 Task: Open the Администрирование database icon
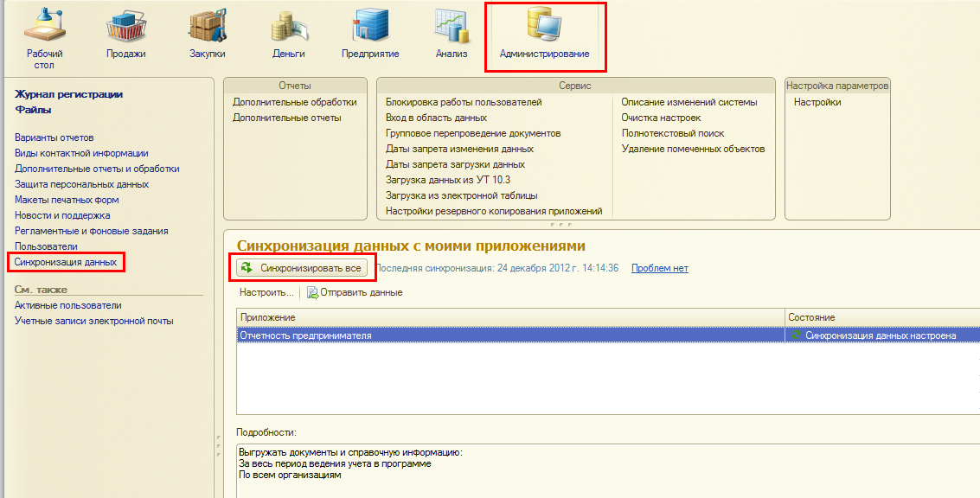[544, 24]
